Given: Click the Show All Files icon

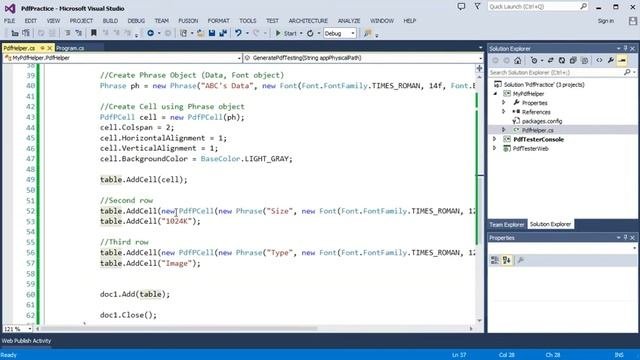Looking at the screenshot, I should pos(584,60).
